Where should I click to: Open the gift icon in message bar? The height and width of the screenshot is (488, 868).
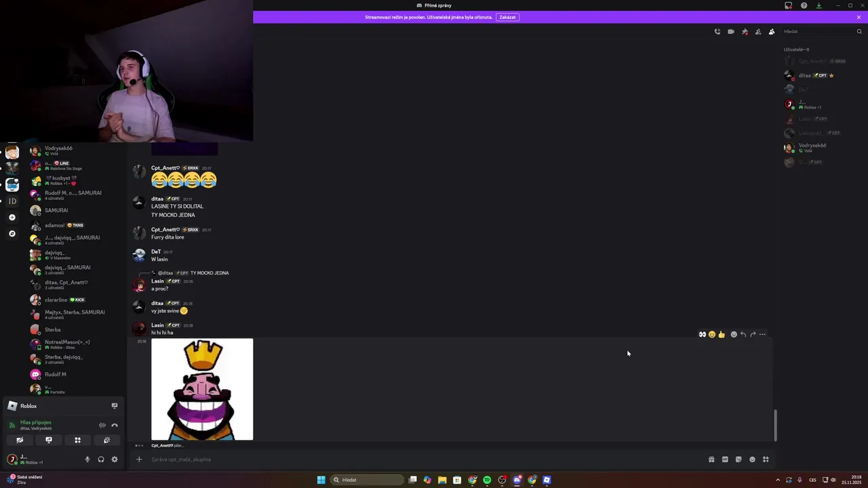click(711, 460)
